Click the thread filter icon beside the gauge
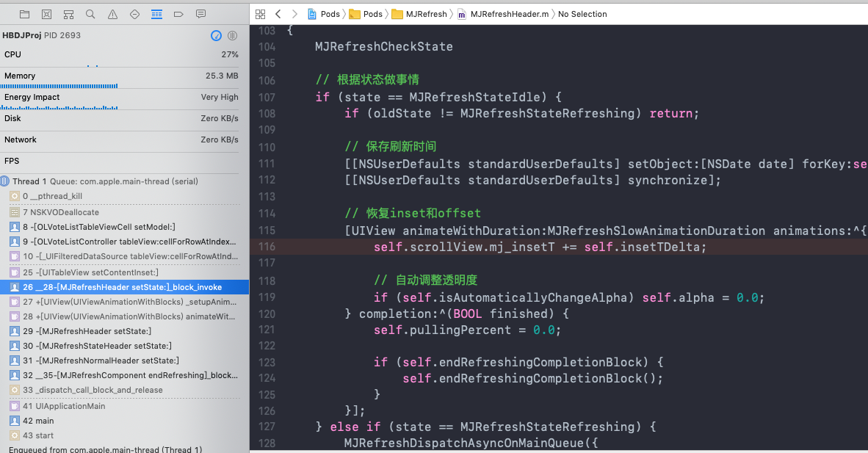The width and height of the screenshot is (868, 453). [x=232, y=35]
